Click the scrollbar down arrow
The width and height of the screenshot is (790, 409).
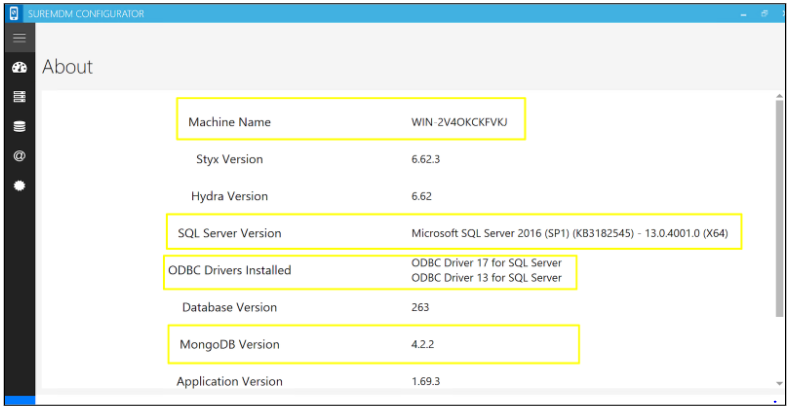pyautogui.click(x=779, y=383)
